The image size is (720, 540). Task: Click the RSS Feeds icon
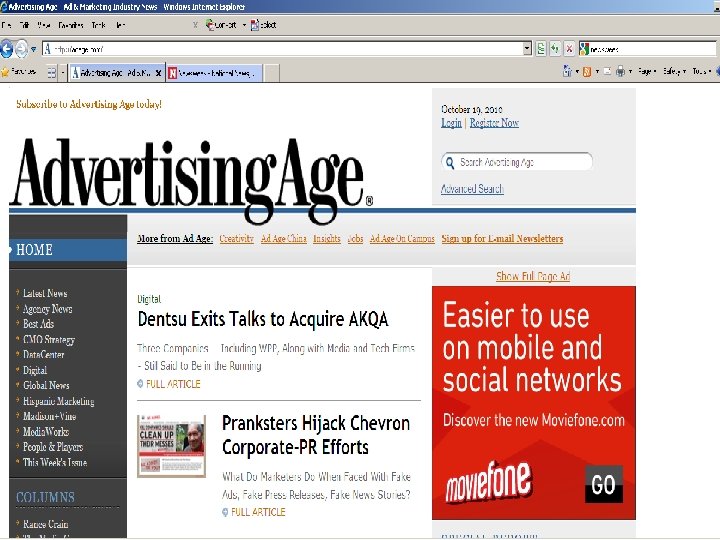click(x=587, y=72)
